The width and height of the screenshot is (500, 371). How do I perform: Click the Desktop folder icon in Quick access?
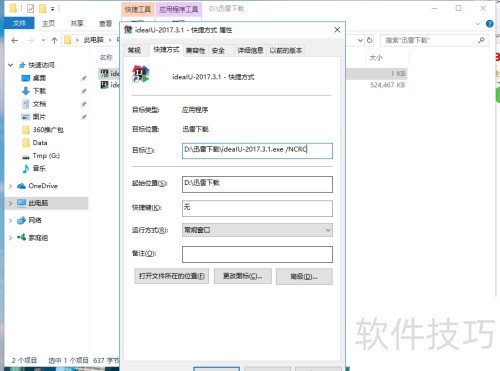click(26, 78)
